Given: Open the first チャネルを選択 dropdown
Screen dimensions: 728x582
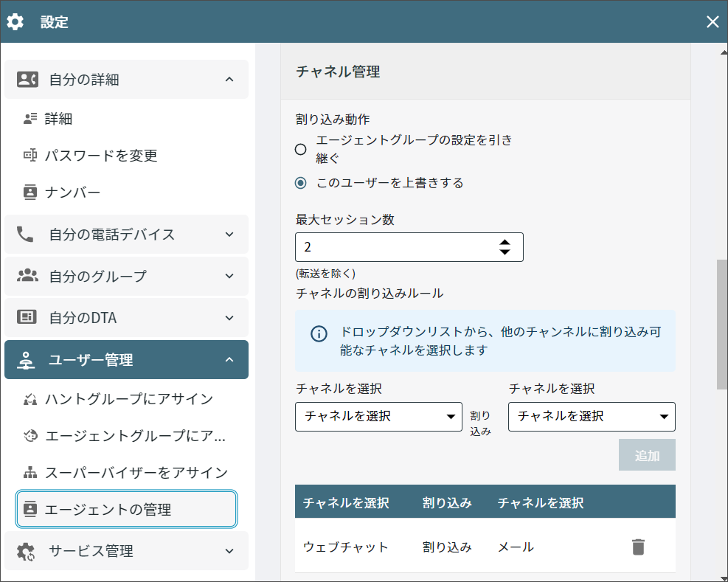Looking at the screenshot, I should point(379,417).
